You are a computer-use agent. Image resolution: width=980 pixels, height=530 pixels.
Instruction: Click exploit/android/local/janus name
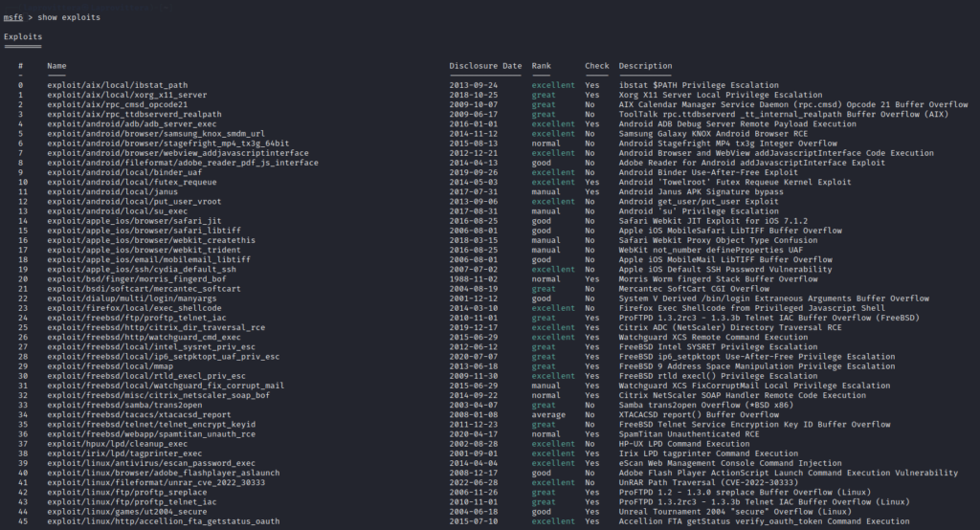pyautogui.click(x=113, y=192)
